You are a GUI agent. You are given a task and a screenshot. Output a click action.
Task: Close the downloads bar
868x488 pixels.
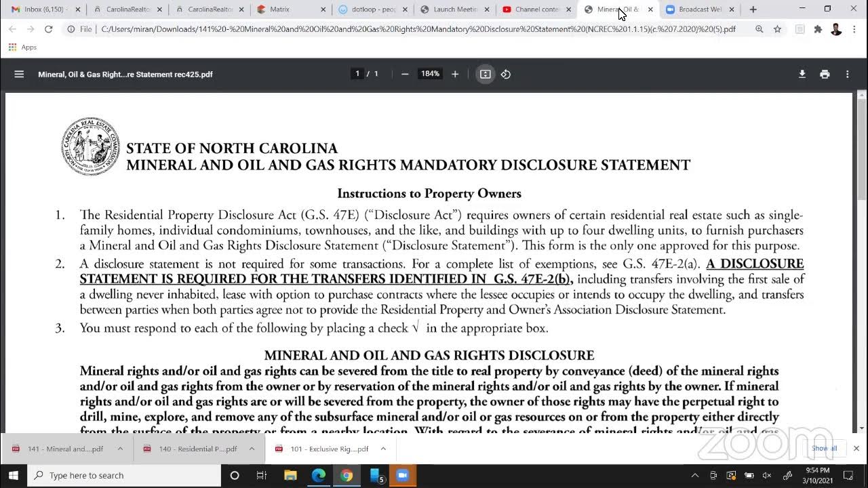[856, 448]
